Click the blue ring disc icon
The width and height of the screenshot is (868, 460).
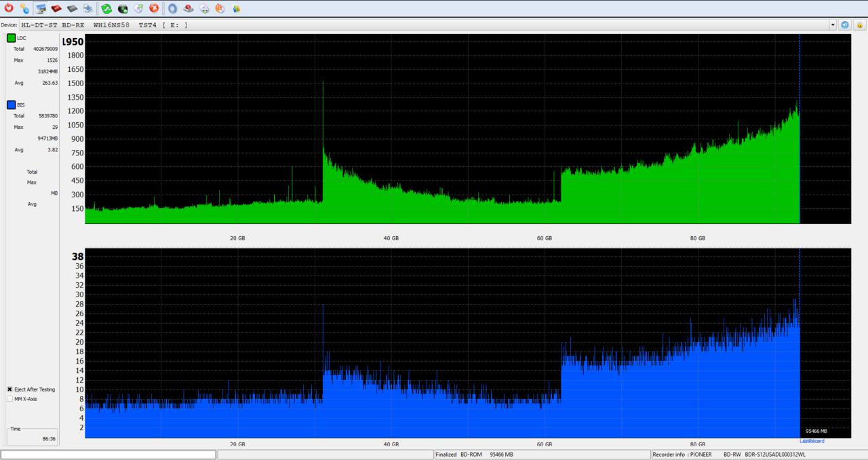pos(172,8)
